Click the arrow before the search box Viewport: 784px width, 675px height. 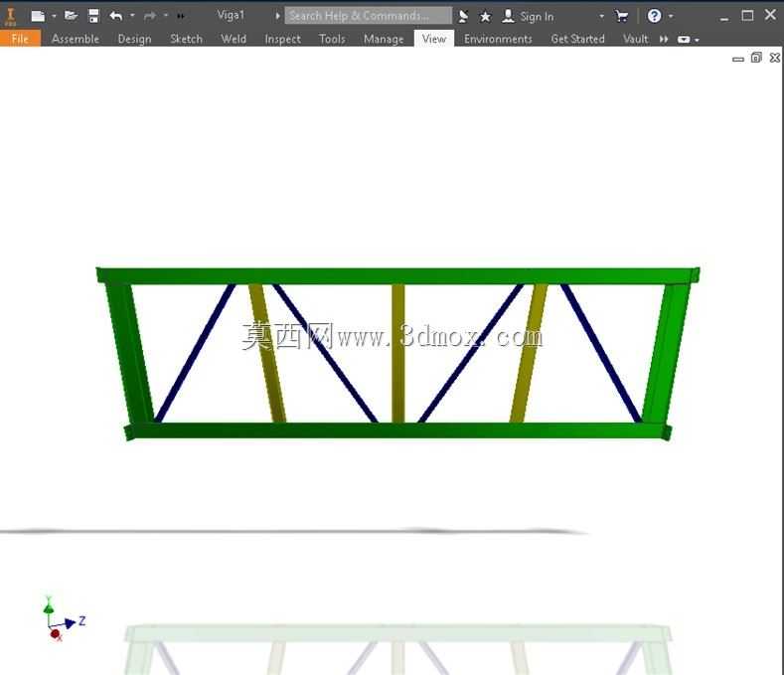pos(277,16)
